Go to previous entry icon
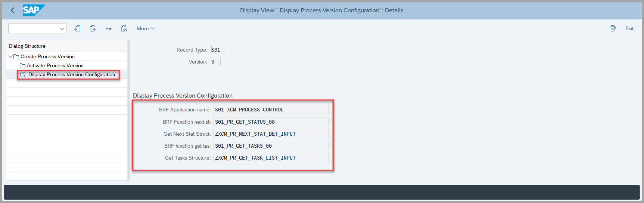Screen dimensions: 644x203 pos(77,28)
